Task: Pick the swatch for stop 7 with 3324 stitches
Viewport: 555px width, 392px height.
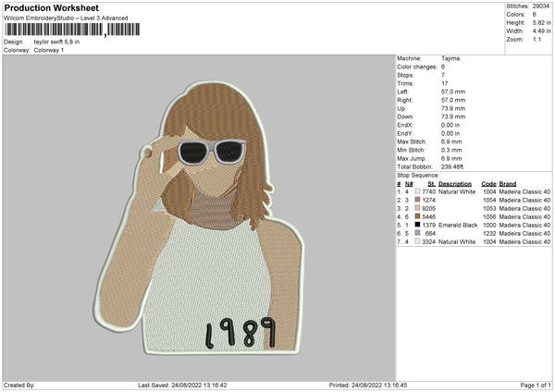Action: 417,241
